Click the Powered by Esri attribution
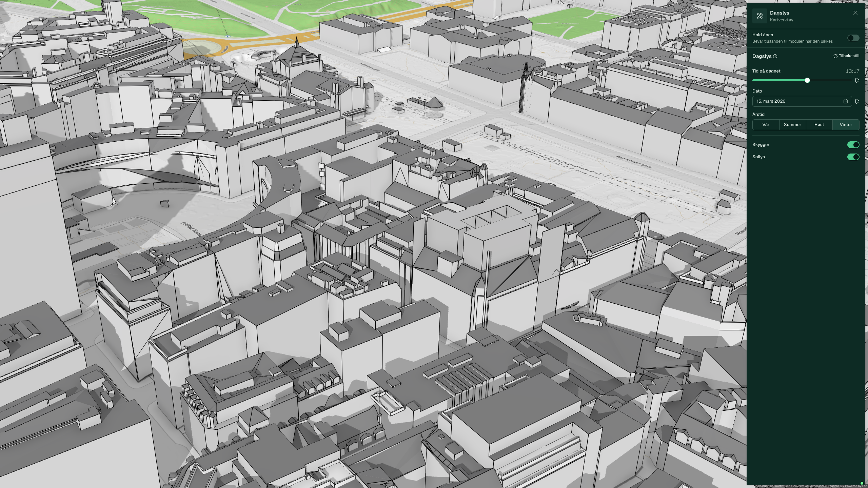Image resolution: width=868 pixels, height=488 pixels. point(855,486)
